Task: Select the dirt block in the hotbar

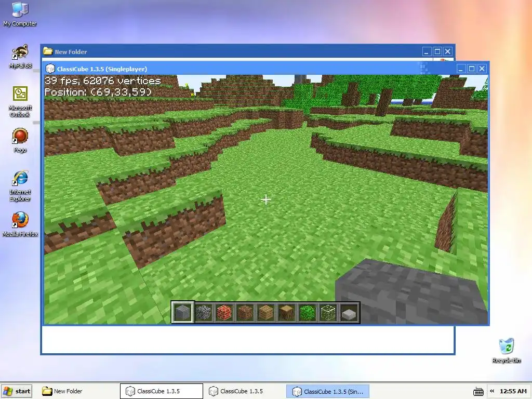Action: (x=245, y=312)
